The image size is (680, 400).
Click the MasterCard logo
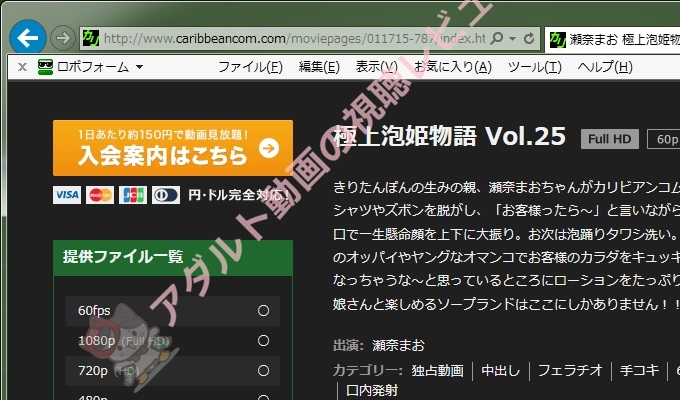tap(100, 195)
